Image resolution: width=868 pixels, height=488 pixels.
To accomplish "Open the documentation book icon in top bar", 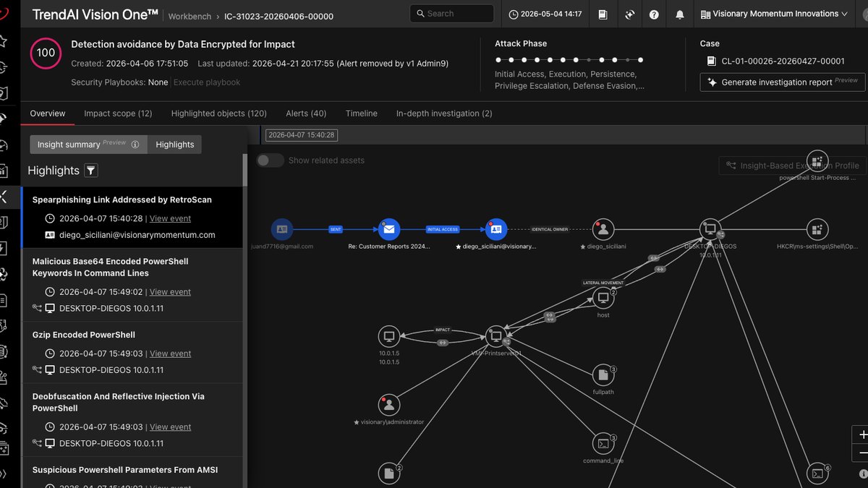I will (603, 14).
